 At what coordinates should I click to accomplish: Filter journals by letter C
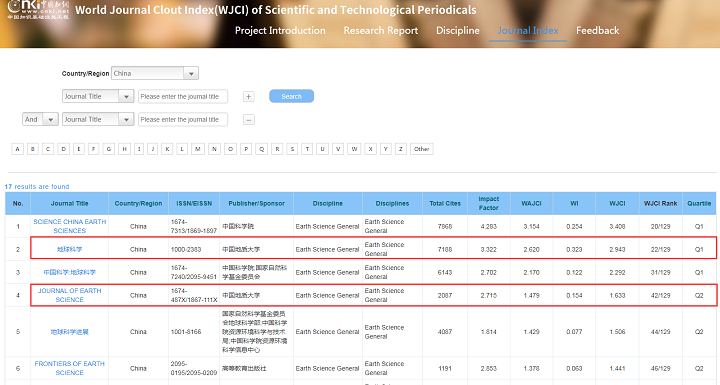pyautogui.click(x=48, y=149)
